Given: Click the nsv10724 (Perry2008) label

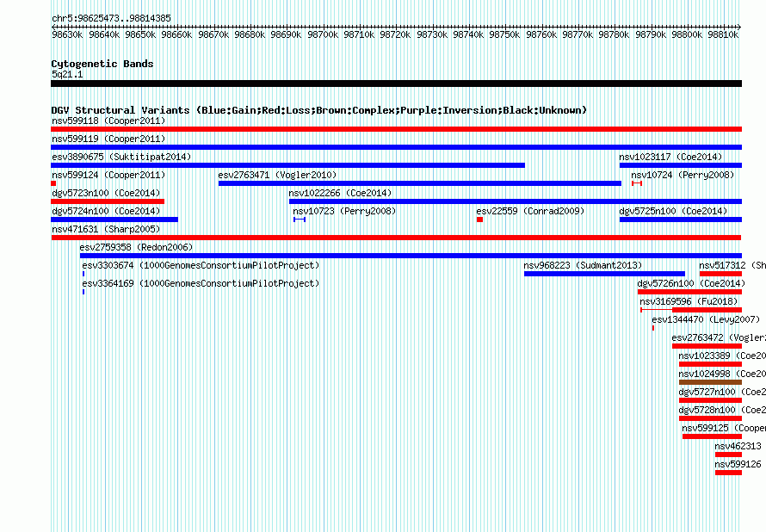Looking at the screenshot, I should click(x=683, y=175).
